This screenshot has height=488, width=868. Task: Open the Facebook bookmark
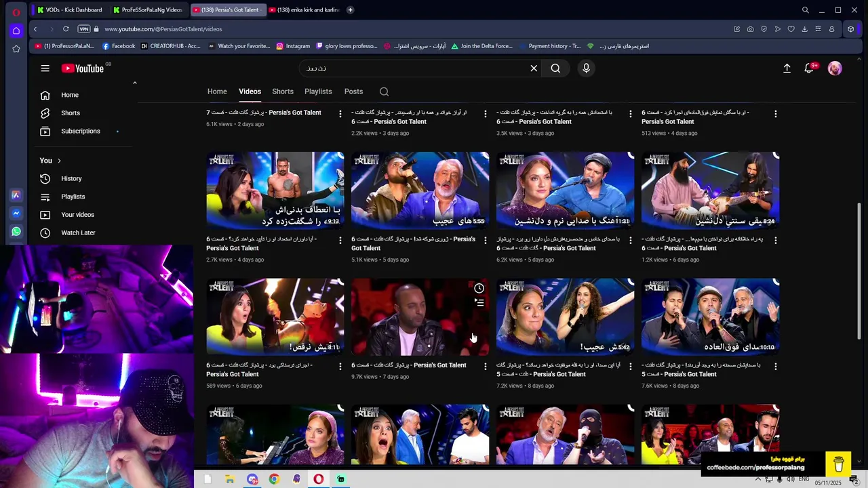click(x=119, y=46)
